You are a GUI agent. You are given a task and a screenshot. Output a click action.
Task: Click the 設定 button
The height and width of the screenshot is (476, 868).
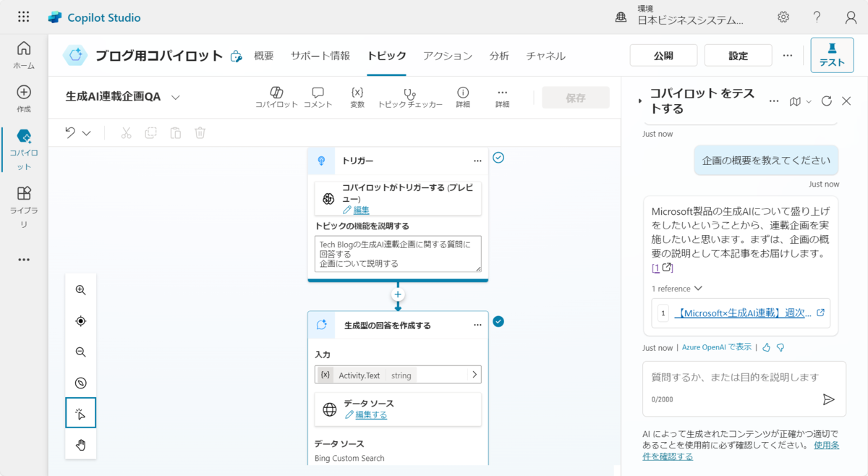[x=739, y=56]
